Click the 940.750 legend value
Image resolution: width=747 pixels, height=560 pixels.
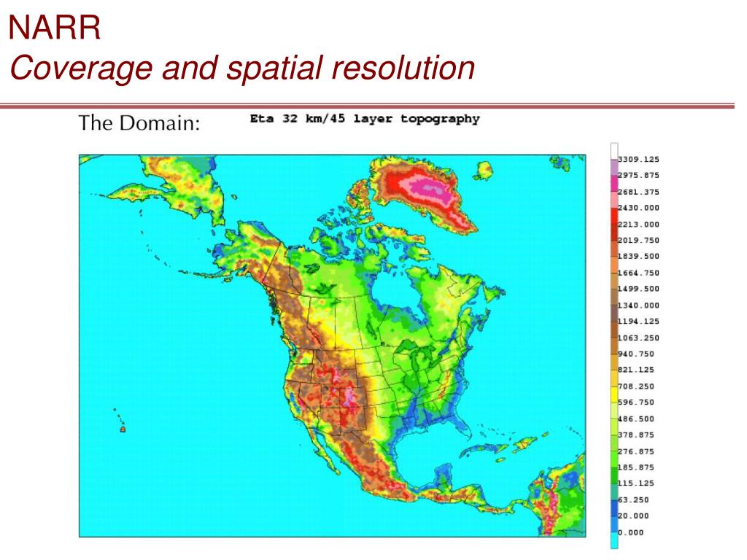coord(636,354)
